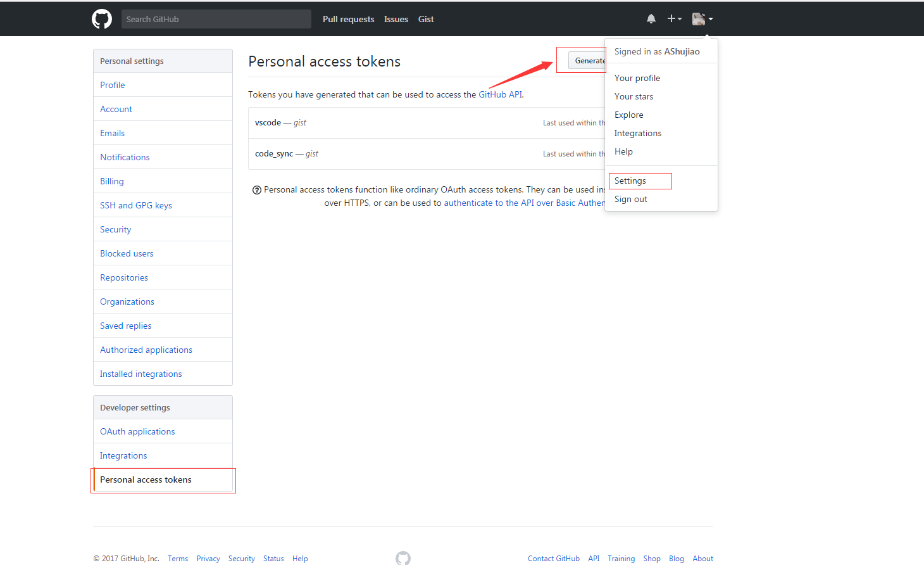This screenshot has height=565, width=924.
Task: Click the footer GitHub mark icon
Action: (x=403, y=558)
